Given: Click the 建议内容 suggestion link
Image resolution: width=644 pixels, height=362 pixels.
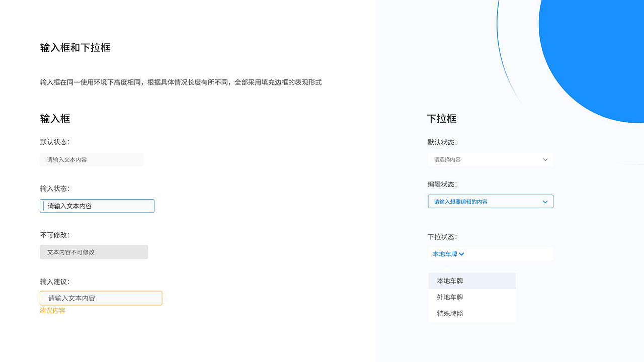Looking at the screenshot, I should pos(52,311).
